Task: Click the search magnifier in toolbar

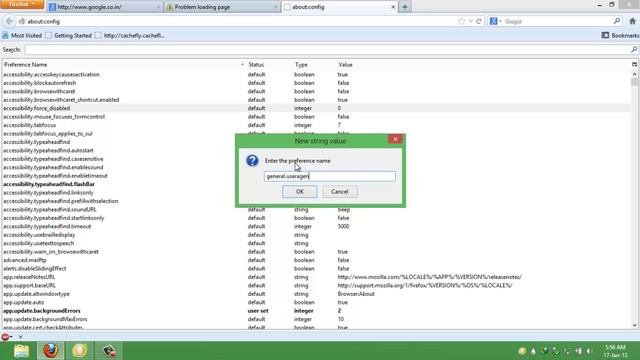Action: (x=617, y=21)
